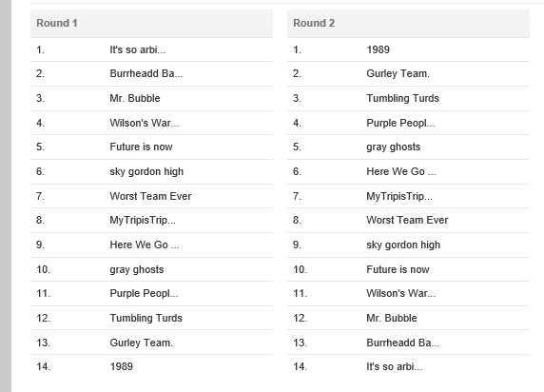Image resolution: width=544 pixels, height=392 pixels.
Task: Choose sky gordon high in Round 1
Action: (x=146, y=171)
